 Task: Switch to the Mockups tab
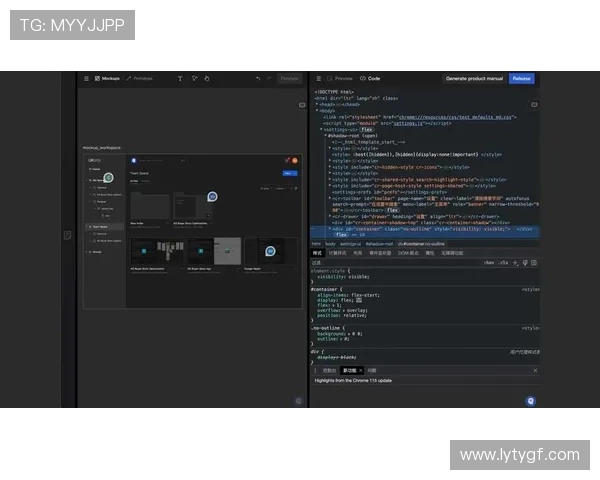point(107,78)
